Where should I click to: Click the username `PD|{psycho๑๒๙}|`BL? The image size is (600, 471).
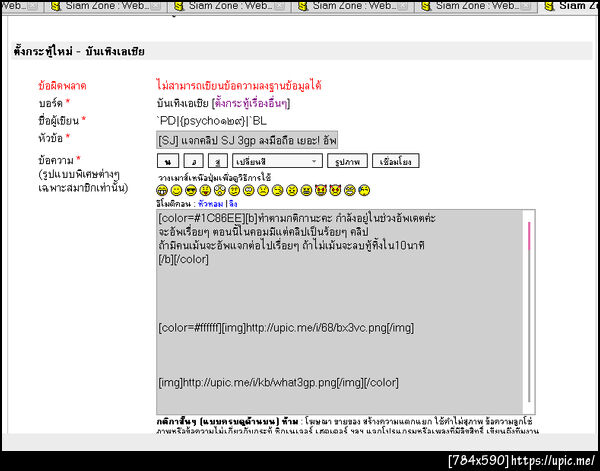tap(212, 121)
